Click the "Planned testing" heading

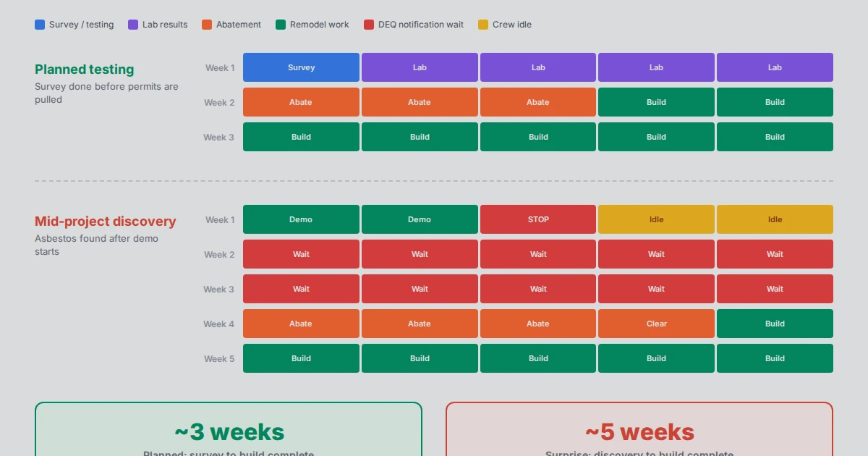[x=85, y=69]
